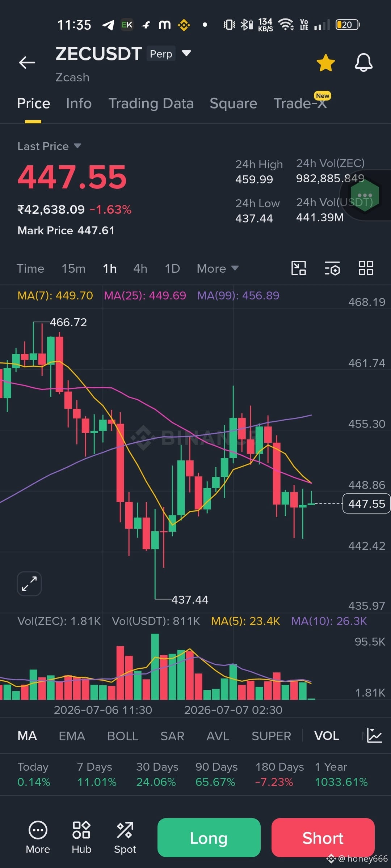Open the indicator chart settings icon
The image size is (391, 868).
[374, 736]
